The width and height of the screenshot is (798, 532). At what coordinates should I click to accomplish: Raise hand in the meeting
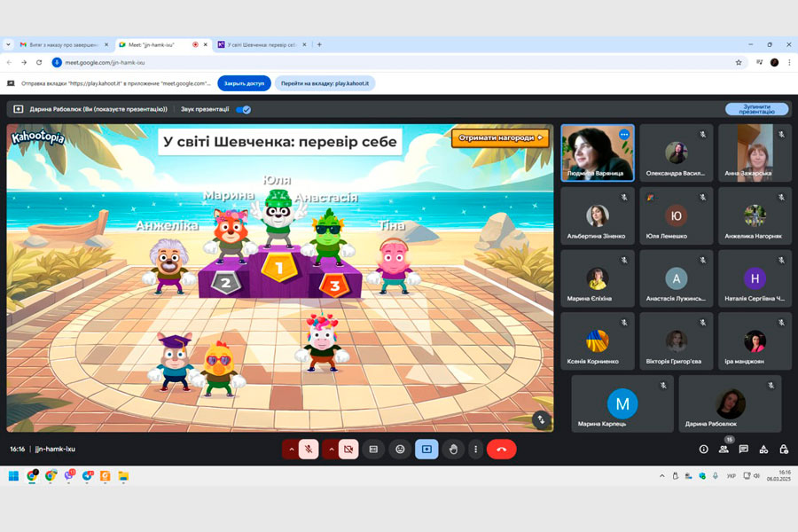[453, 449]
